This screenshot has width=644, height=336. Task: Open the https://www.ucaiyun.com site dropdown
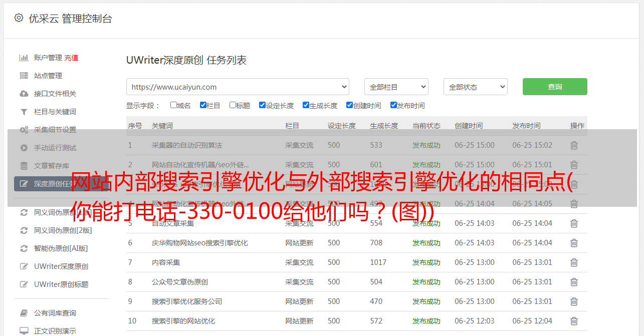(x=238, y=87)
